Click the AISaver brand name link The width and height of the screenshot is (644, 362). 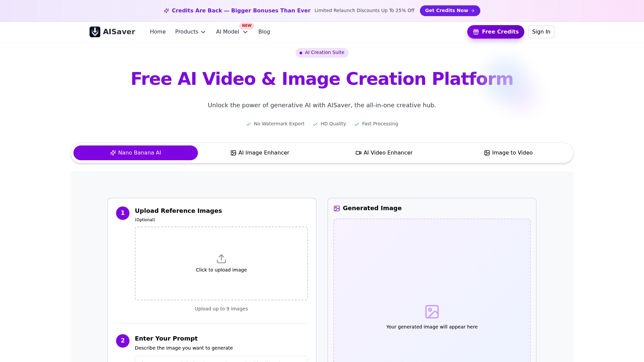click(119, 32)
